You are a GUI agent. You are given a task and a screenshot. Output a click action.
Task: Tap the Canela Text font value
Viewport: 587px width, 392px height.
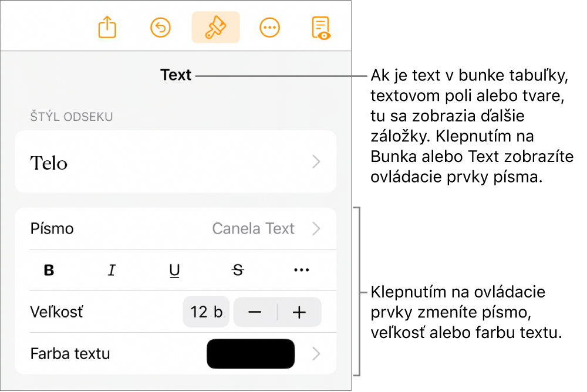(253, 228)
